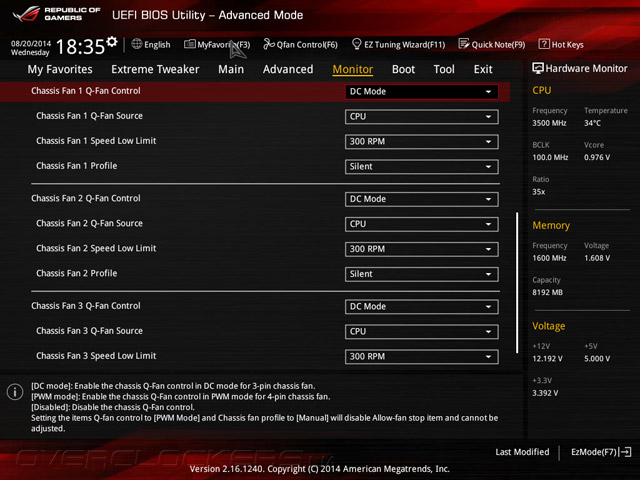The width and height of the screenshot is (640, 480).
Task: Select the Monitor tab
Action: [353, 69]
